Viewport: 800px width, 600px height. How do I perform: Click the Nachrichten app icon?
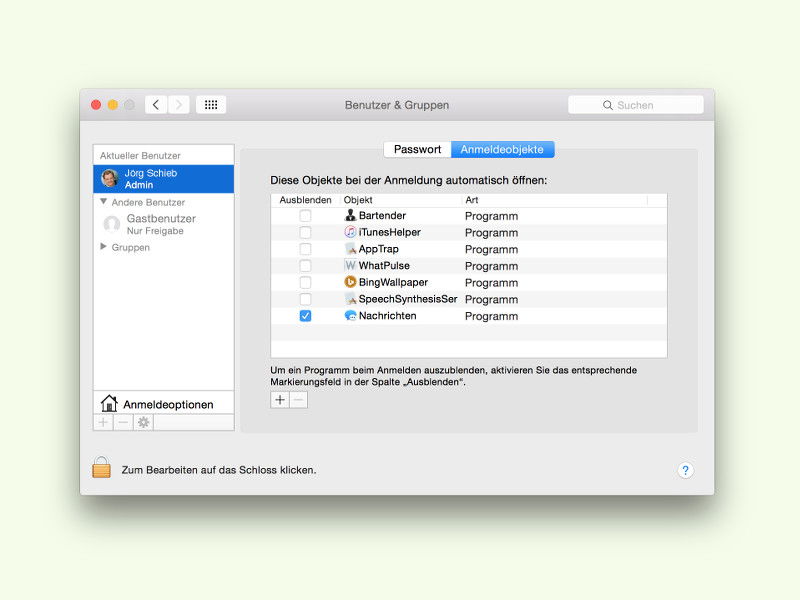coord(350,316)
